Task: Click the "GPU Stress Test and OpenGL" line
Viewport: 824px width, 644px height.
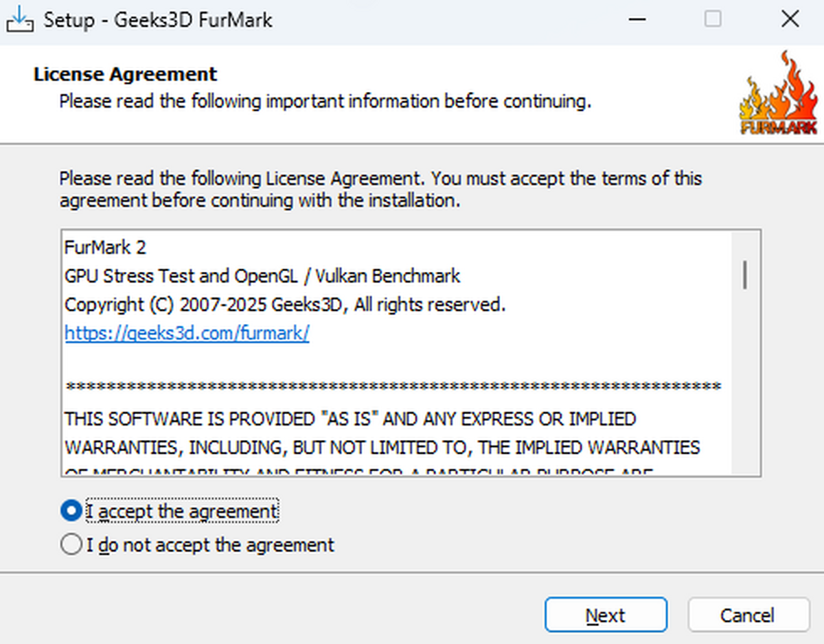Action: [262, 276]
